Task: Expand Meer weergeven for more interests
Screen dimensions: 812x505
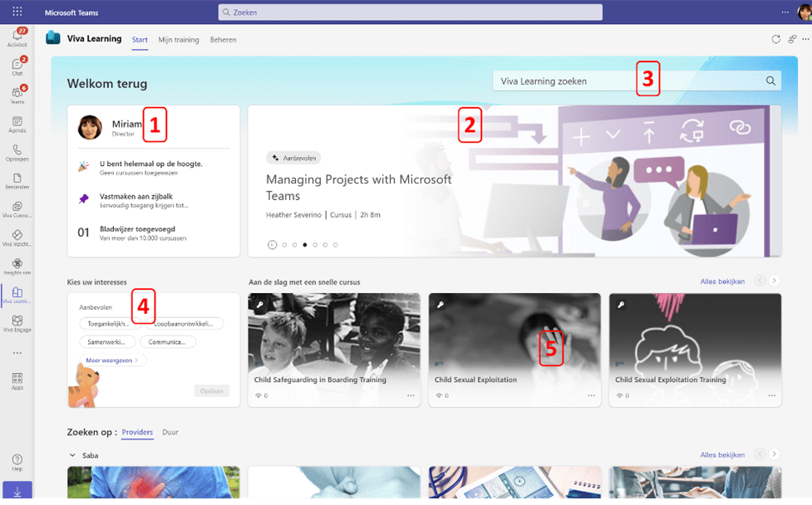Action: tap(112, 360)
